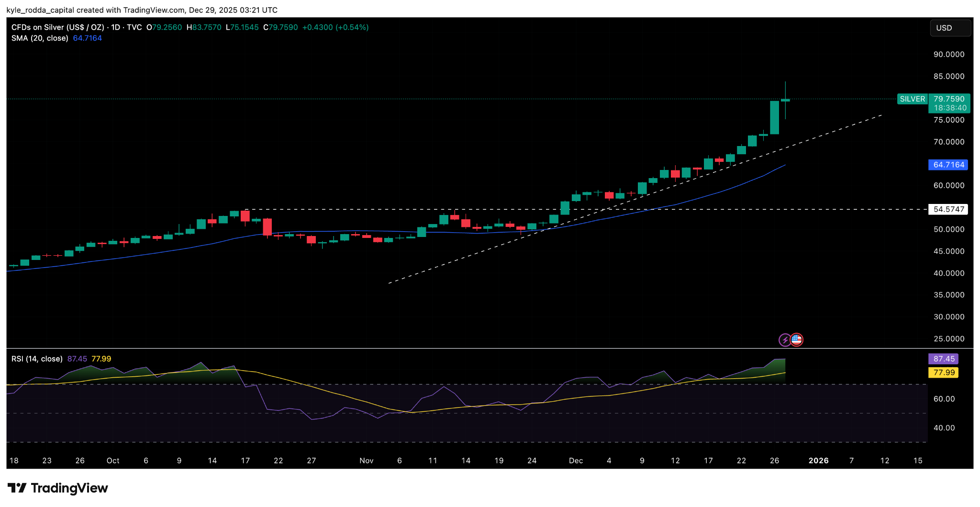This screenshot has height=507, width=980.
Task: Click the green SMA value 64.7164 in legend
Action: [87, 38]
